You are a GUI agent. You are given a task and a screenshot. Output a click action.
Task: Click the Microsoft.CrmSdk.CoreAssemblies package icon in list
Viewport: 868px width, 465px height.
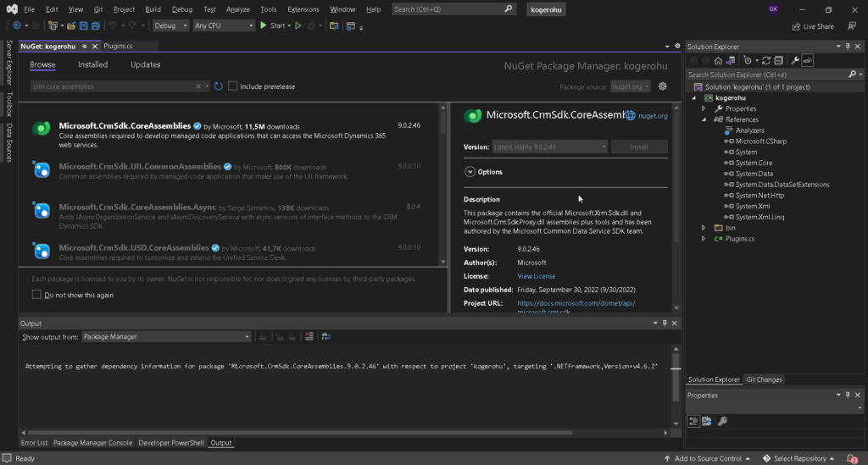pos(42,129)
